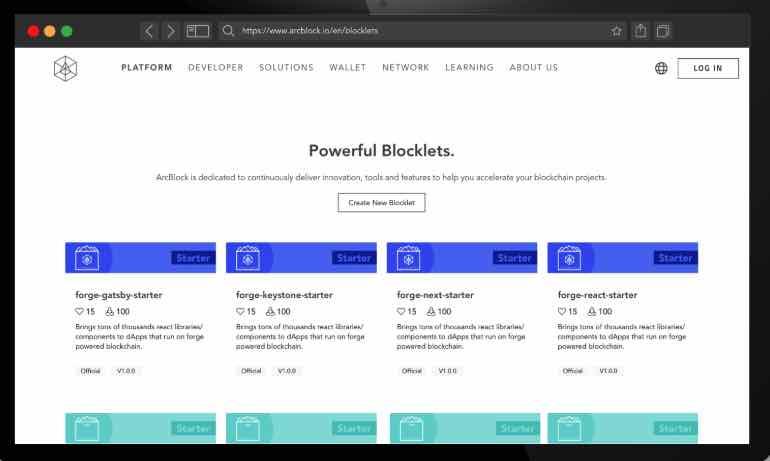Open the browser tabs overview icon
770x461 pixels.
click(x=663, y=31)
